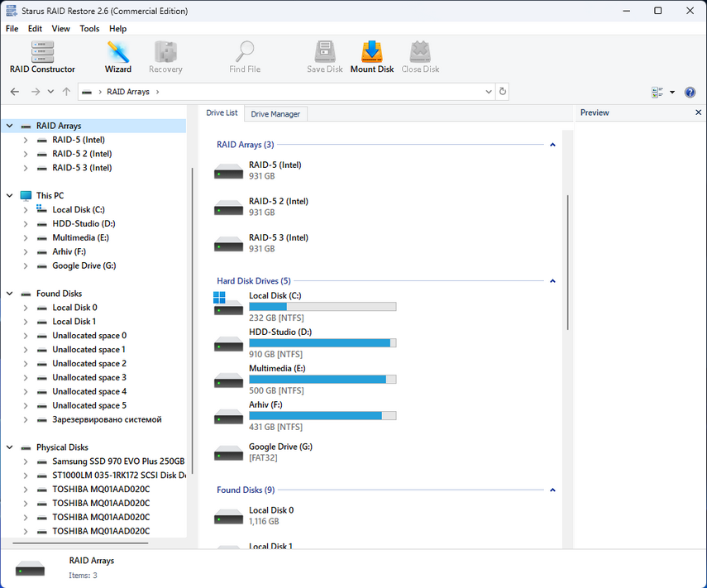The width and height of the screenshot is (707, 588).
Task: Click the Save Disk icon
Action: point(325,57)
